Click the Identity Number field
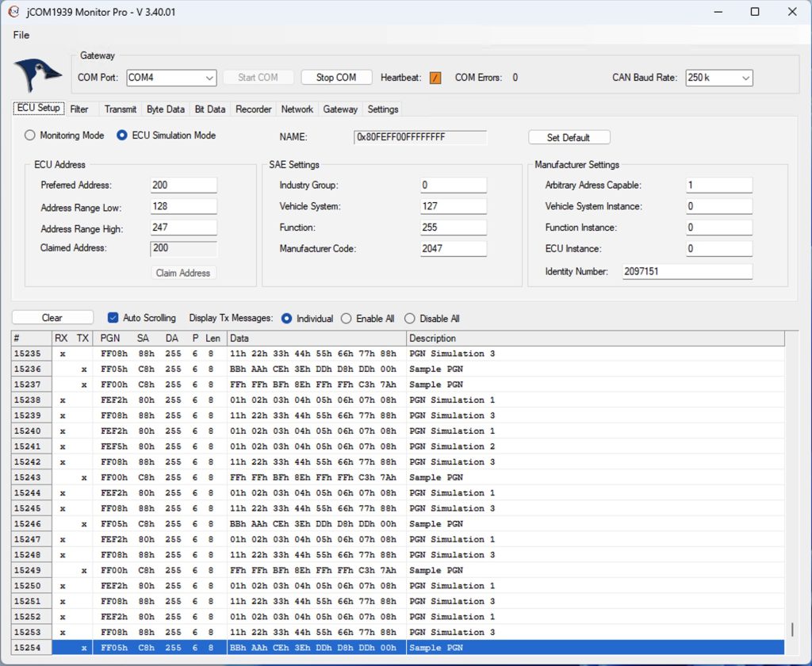 click(687, 270)
